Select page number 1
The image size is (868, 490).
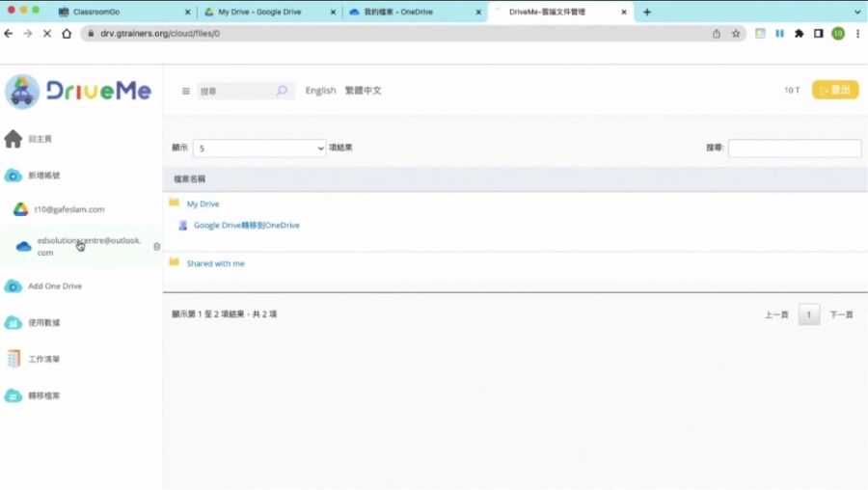tap(809, 314)
